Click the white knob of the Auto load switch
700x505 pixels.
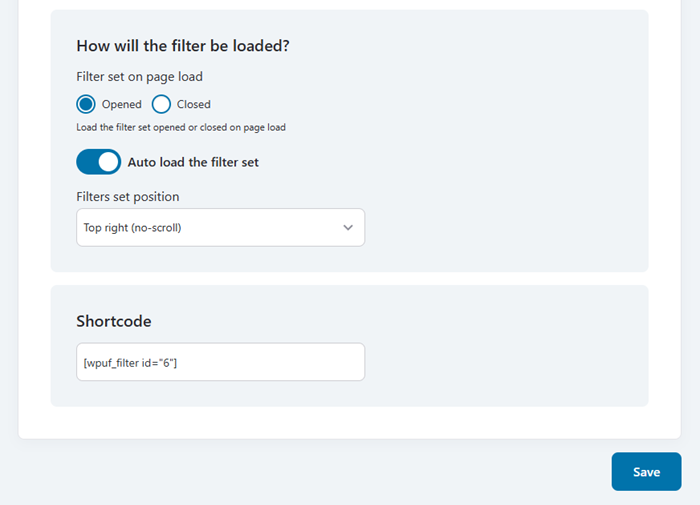(x=109, y=162)
